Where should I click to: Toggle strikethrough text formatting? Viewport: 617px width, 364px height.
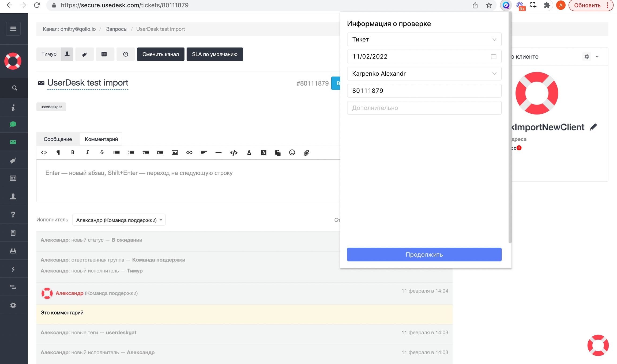tap(102, 152)
